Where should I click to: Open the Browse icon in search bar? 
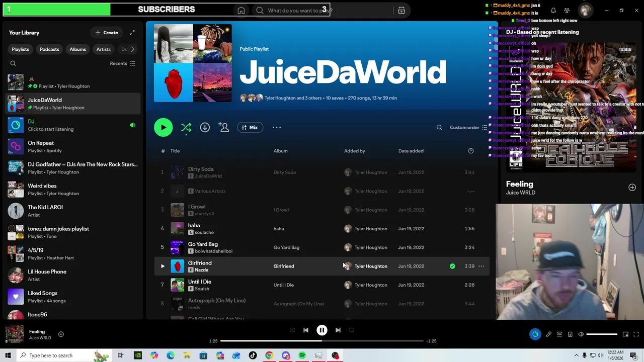click(401, 11)
